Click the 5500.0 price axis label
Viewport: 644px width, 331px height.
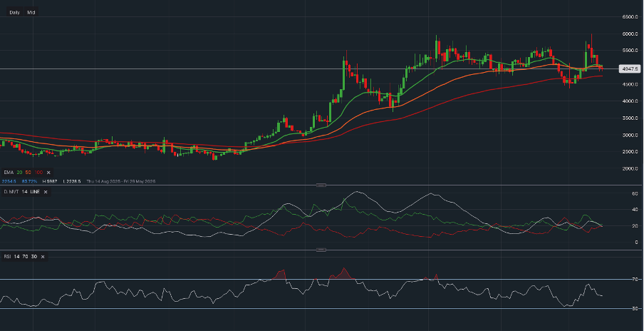(630, 51)
